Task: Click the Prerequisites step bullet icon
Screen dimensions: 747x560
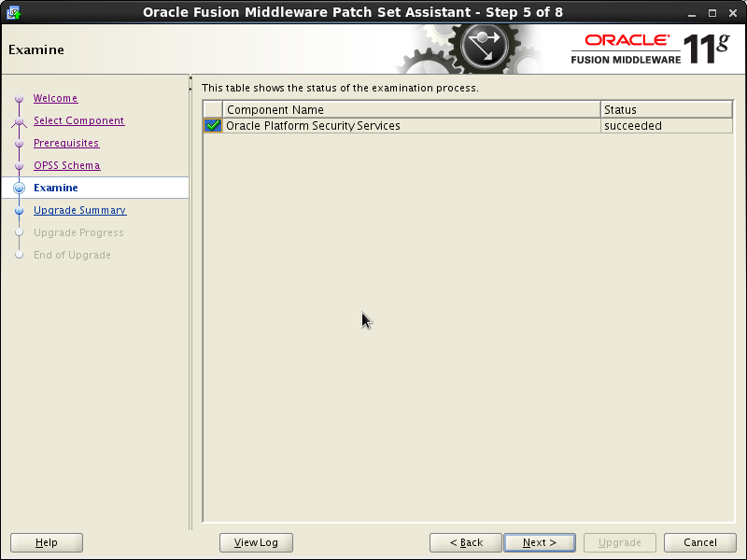Action: (x=19, y=144)
